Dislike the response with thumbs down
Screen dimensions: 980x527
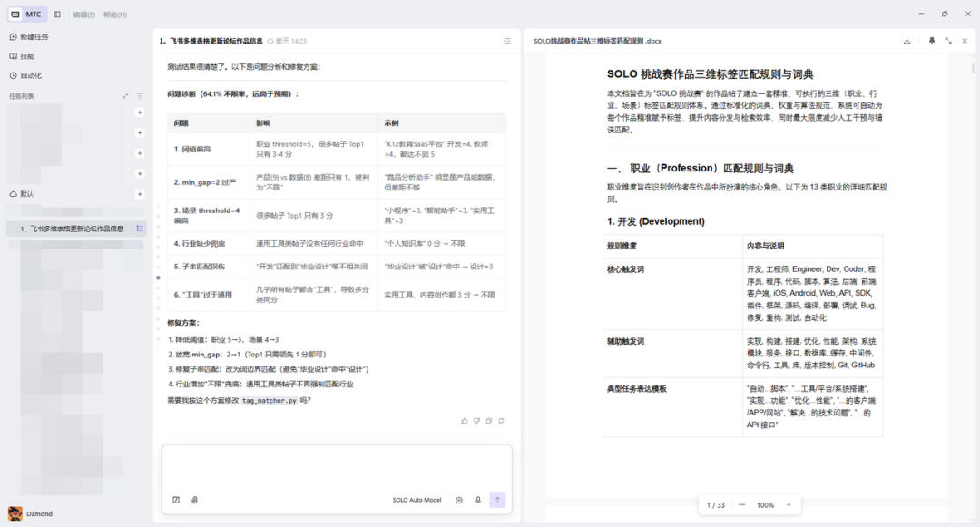click(477, 421)
